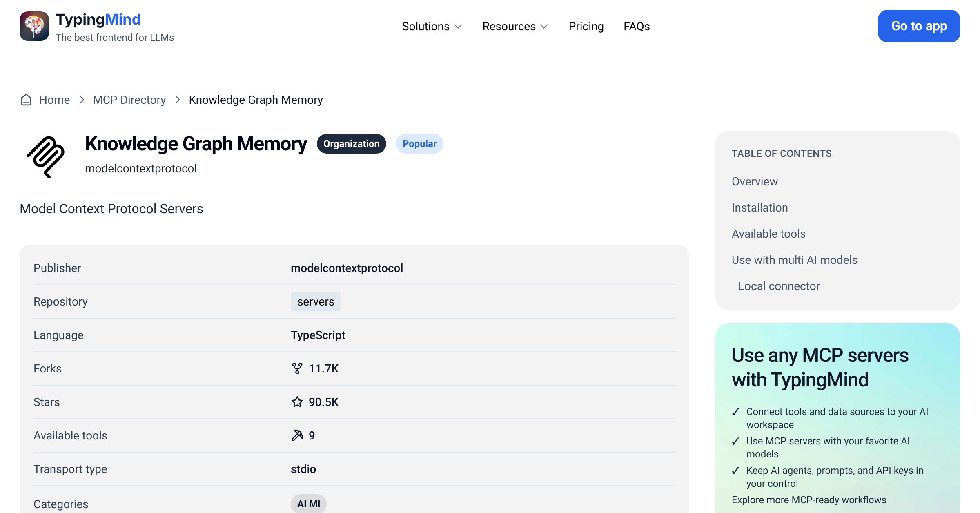
Task: Click the TypingMind site title
Action: (x=98, y=19)
